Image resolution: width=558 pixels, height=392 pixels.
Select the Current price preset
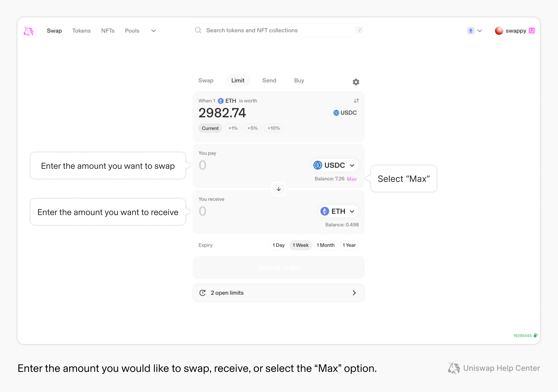(210, 128)
